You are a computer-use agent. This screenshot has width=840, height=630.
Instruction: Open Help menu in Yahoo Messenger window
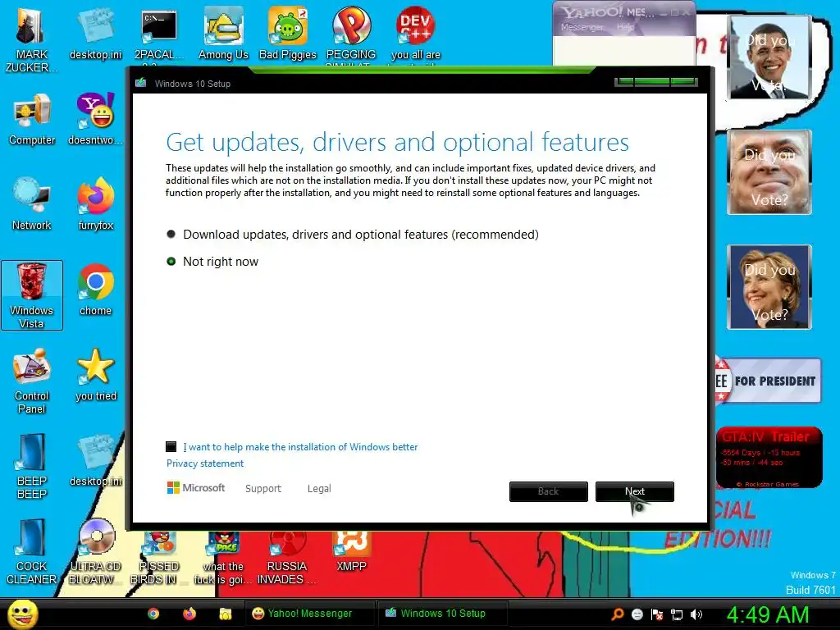click(625, 27)
